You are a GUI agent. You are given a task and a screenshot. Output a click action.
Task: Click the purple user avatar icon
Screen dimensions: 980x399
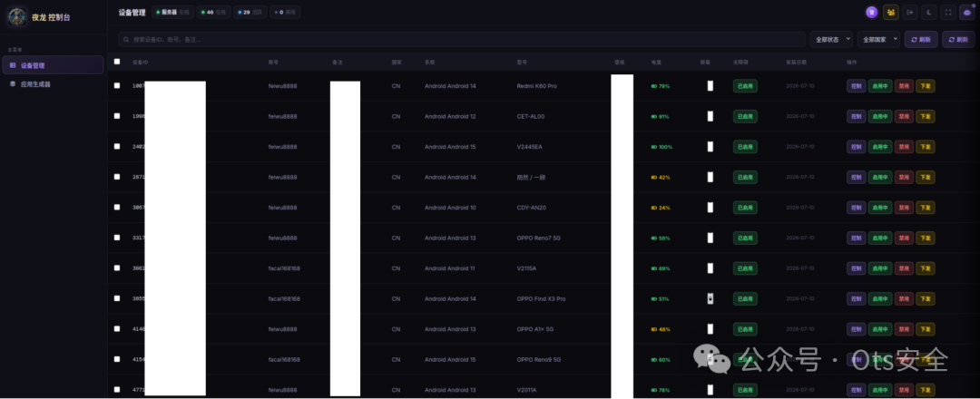tap(871, 12)
